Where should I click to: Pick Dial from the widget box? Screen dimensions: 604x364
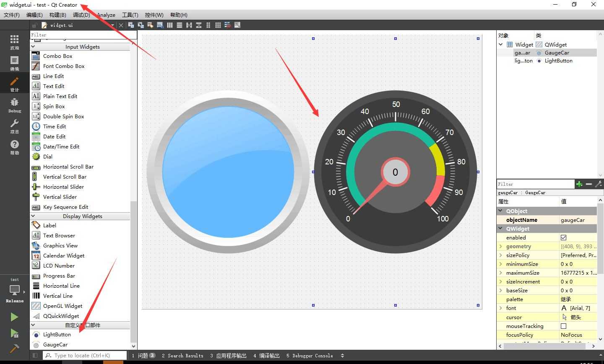tap(48, 156)
